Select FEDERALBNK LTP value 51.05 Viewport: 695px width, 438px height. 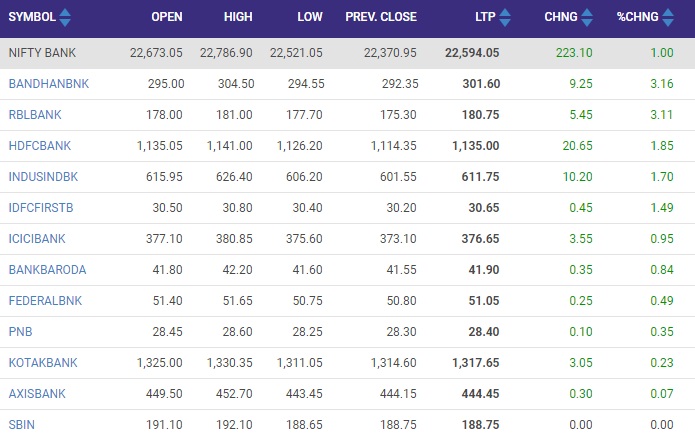[484, 301]
